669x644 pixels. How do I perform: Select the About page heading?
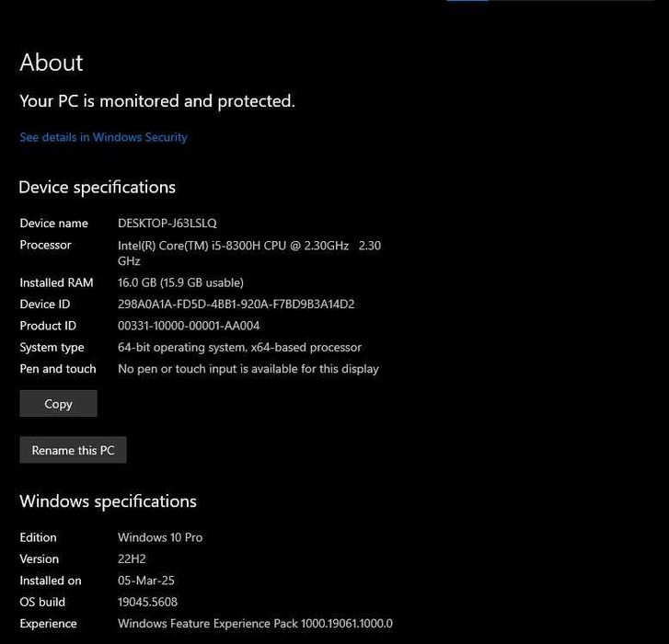click(x=52, y=63)
